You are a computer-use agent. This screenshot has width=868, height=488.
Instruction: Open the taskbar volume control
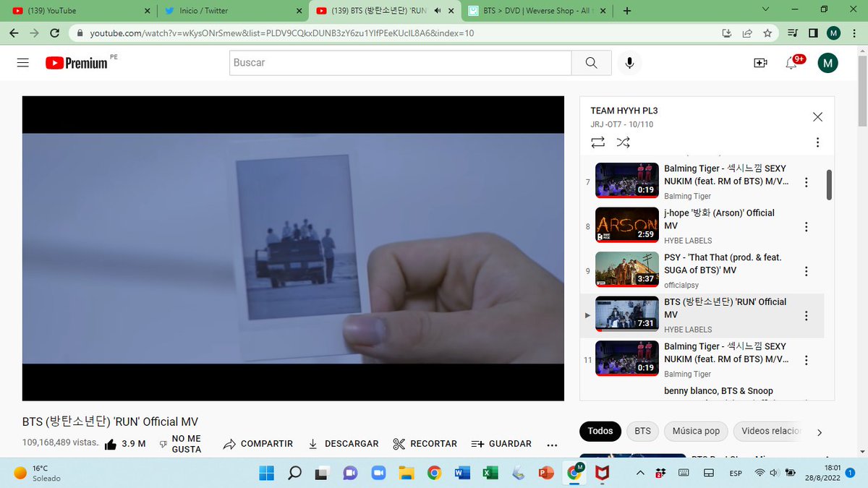click(x=774, y=473)
